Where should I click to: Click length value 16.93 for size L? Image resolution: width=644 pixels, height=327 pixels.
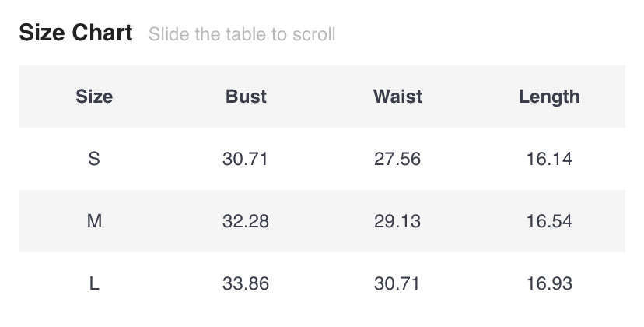tap(549, 283)
